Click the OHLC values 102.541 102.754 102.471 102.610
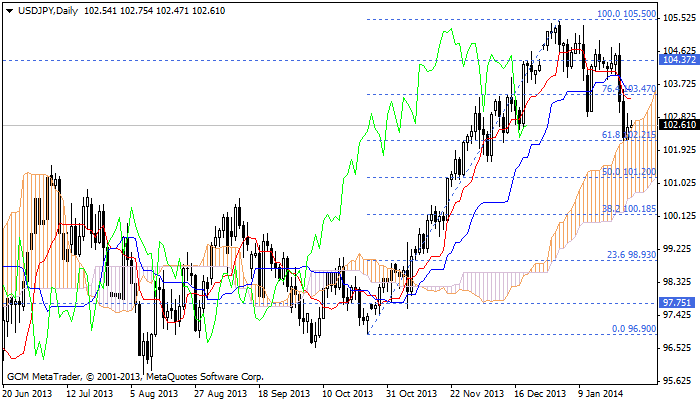Image resolution: width=700 pixels, height=402 pixels. coord(154,10)
